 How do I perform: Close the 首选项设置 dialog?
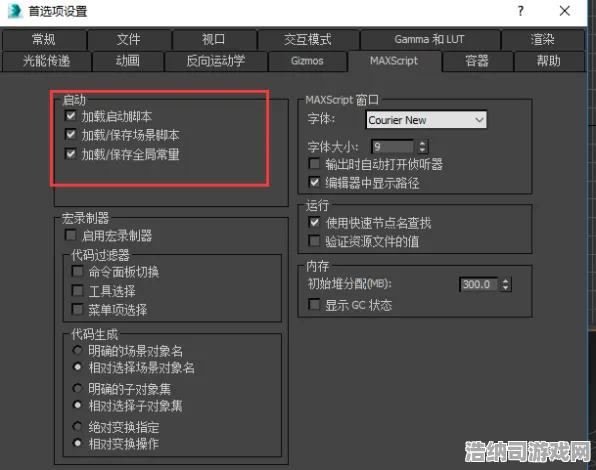pyautogui.click(x=565, y=11)
